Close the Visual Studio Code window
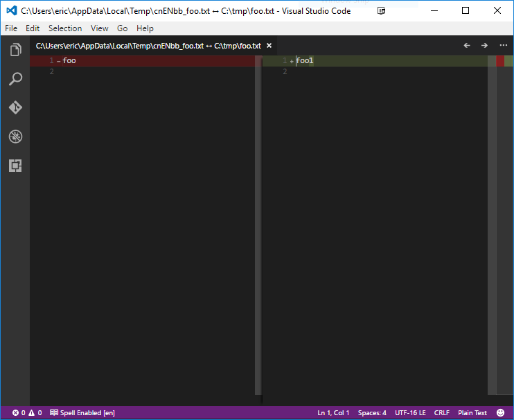 point(497,11)
